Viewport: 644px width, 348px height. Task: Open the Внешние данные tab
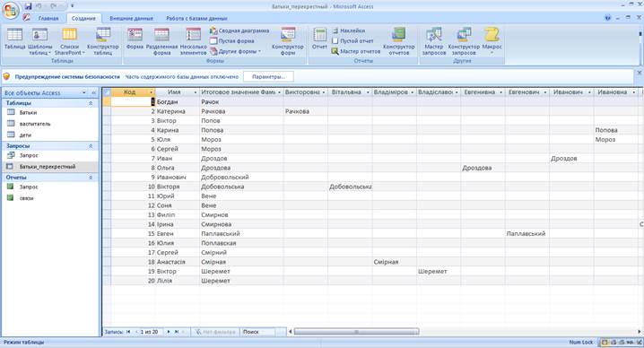click(x=132, y=19)
